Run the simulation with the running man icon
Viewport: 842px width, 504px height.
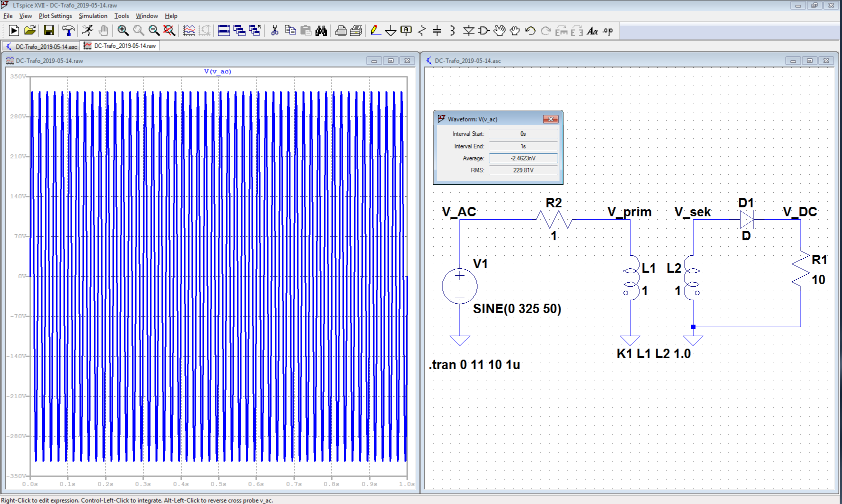click(87, 31)
